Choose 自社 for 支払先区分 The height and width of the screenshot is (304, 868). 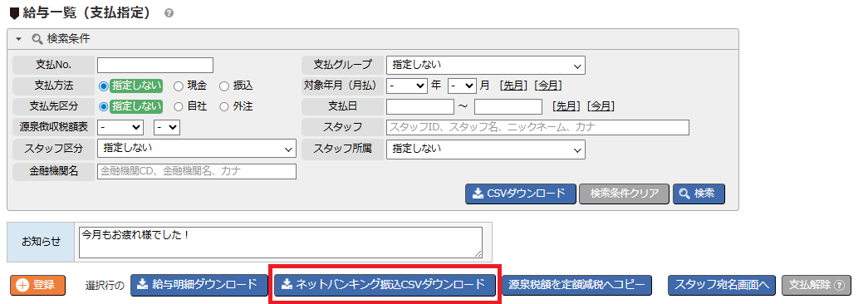tap(179, 106)
